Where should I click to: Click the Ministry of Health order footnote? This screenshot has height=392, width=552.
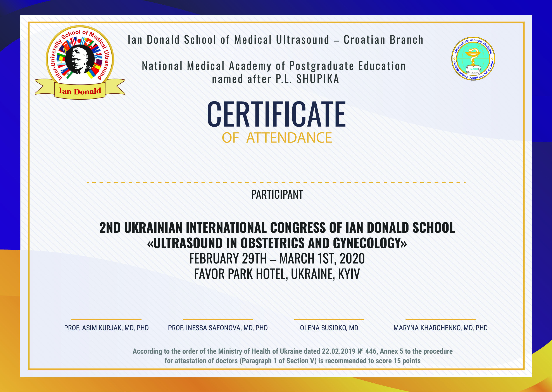click(292, 356)
